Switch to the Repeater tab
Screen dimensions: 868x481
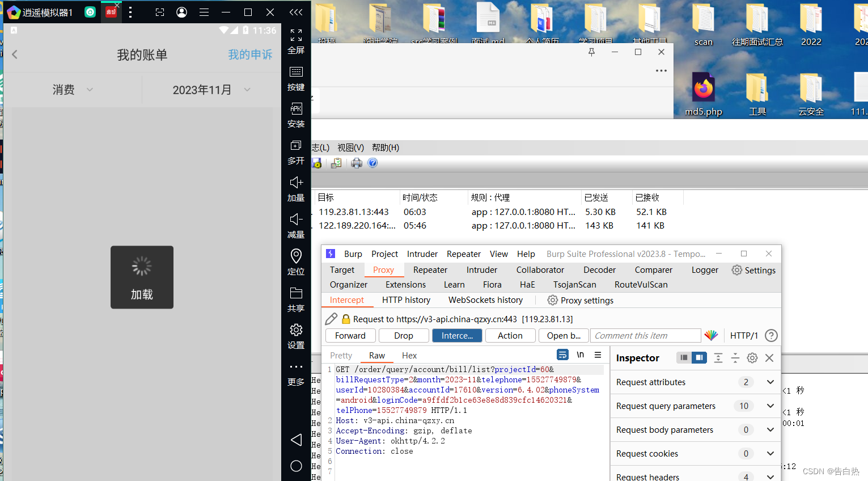[430, 270]
